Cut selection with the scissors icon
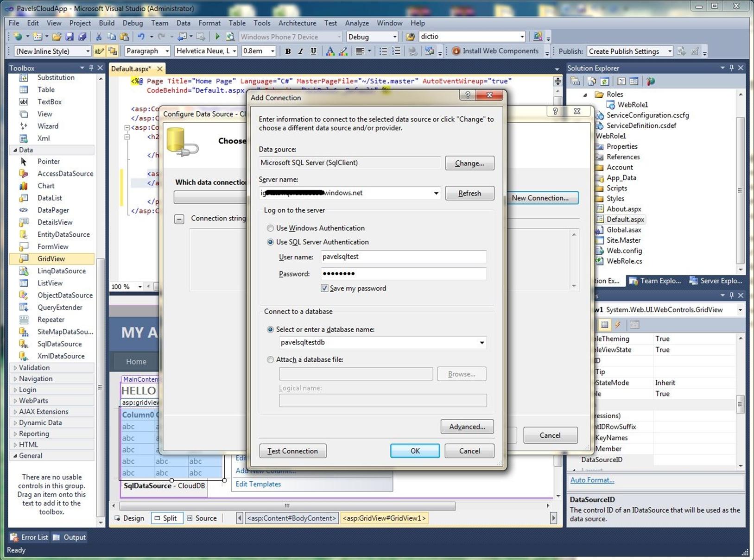The width and height of the screenshot is (754, 560). [99, 37]
